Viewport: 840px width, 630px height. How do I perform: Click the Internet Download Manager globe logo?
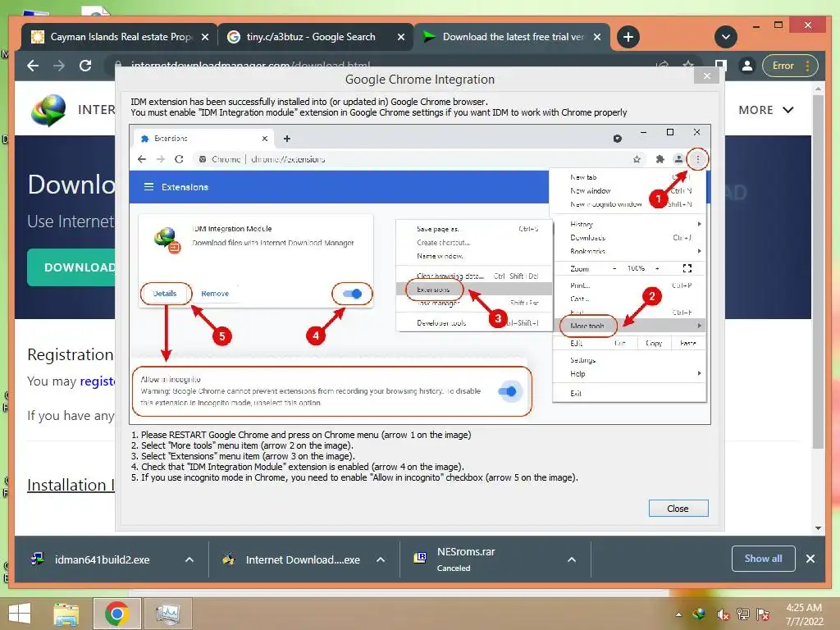tap(48, 110)
